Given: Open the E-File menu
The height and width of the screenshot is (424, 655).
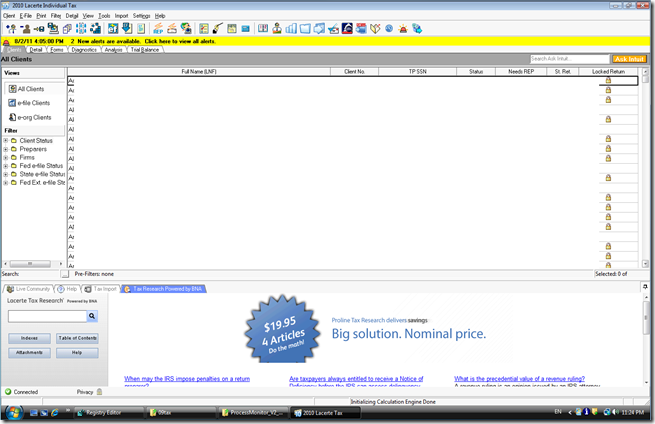Looking at the screenshot, I should click(x=25, y=16).
